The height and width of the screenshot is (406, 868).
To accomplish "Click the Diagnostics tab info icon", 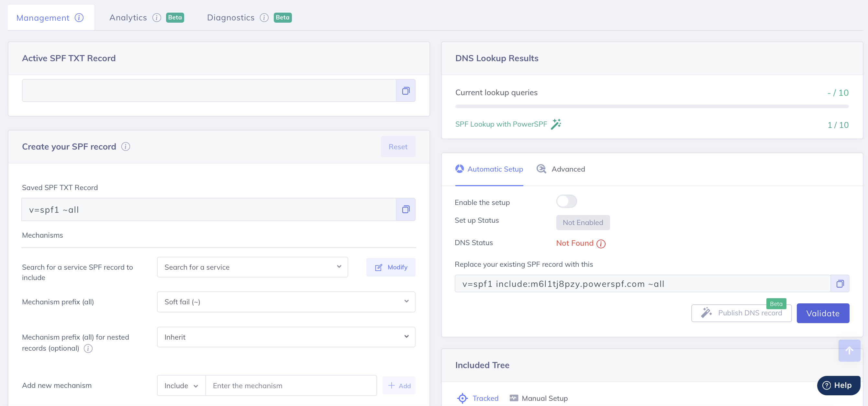I will tap(264, 17).
